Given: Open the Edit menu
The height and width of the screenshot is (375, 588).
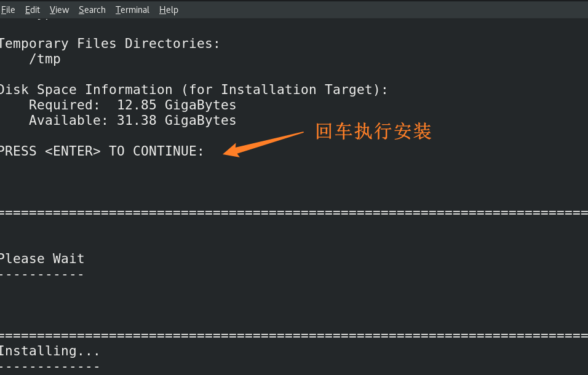Looking at the screenshot, I should pos(33,10).
